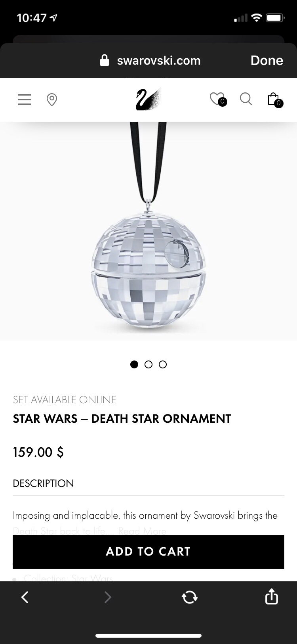Navigate back with the left chevron

coord(25,597)
